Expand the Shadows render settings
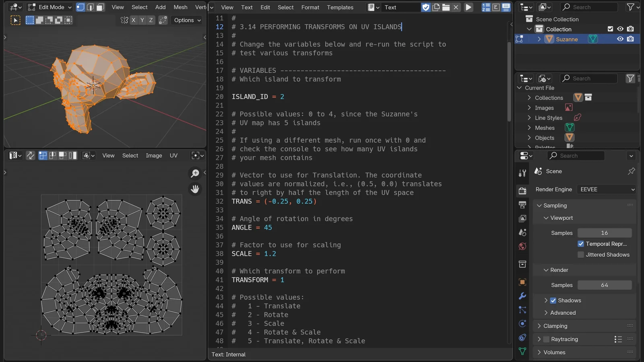 point(546,300)
